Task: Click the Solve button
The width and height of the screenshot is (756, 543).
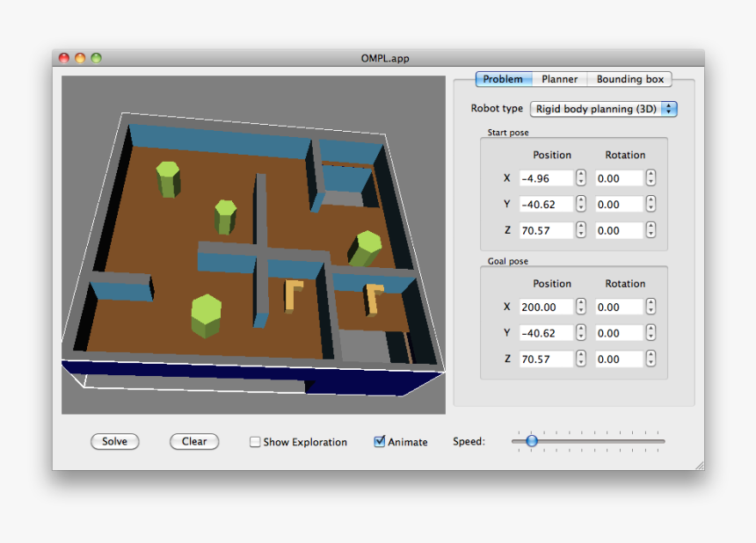Action: [115, 441]
